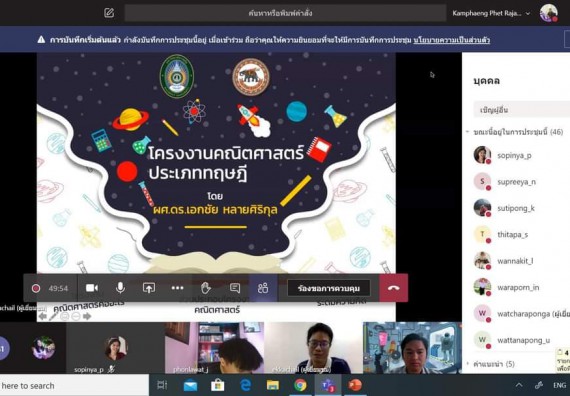Screen dimensions: 570x396
Task: Open more actions ellipsis menu
Action: [x=177, y=288]
